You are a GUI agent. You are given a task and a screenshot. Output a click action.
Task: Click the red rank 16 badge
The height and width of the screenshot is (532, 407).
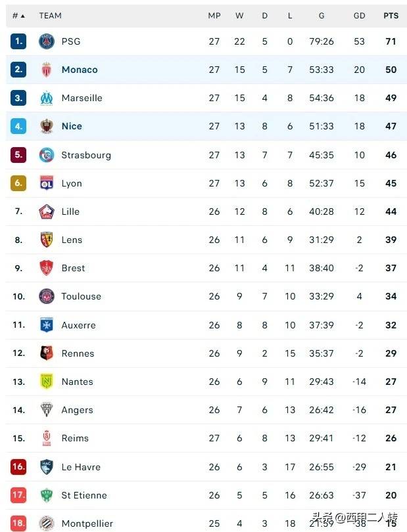point(18,467)
